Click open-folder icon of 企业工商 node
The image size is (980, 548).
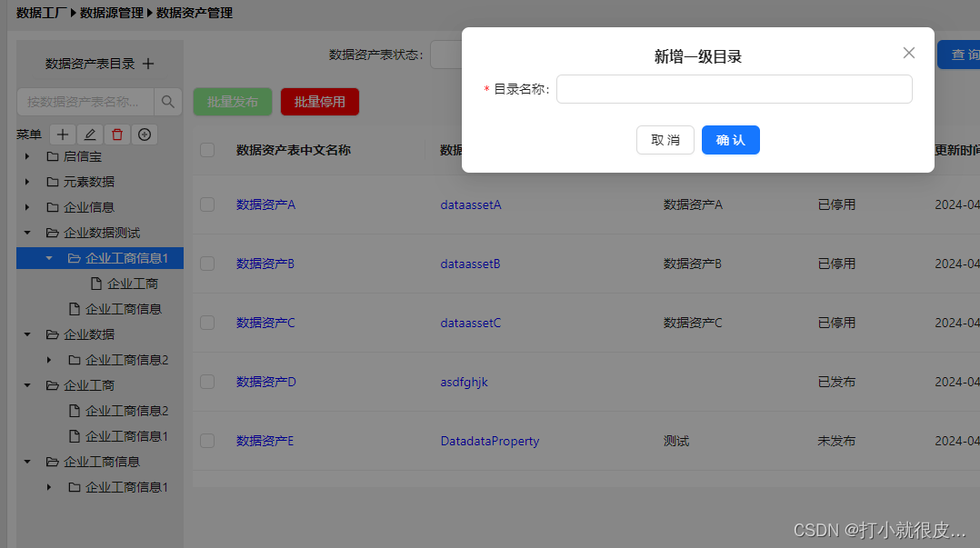53,385
